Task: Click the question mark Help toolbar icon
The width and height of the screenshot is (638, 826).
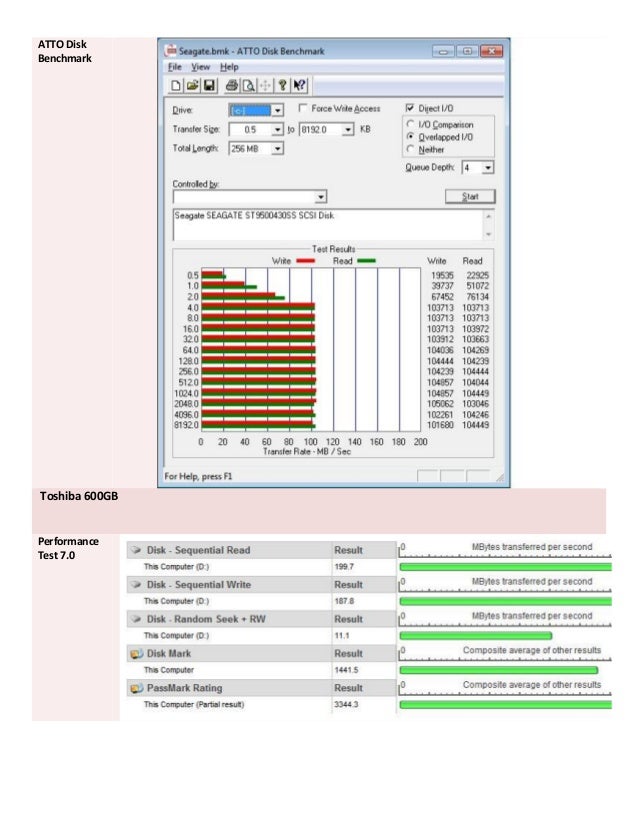Action: coord(282,85)
